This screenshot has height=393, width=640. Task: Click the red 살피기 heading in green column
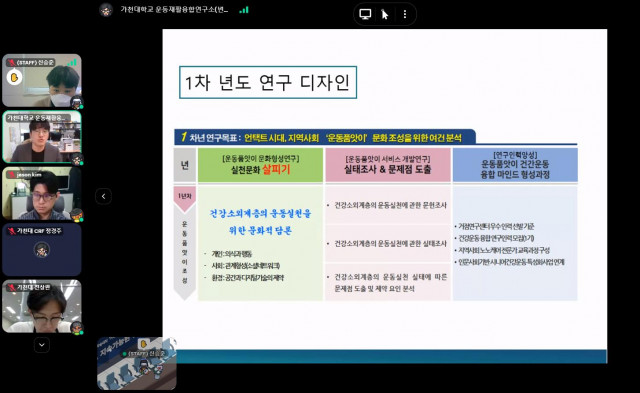[x=276, y=169]
